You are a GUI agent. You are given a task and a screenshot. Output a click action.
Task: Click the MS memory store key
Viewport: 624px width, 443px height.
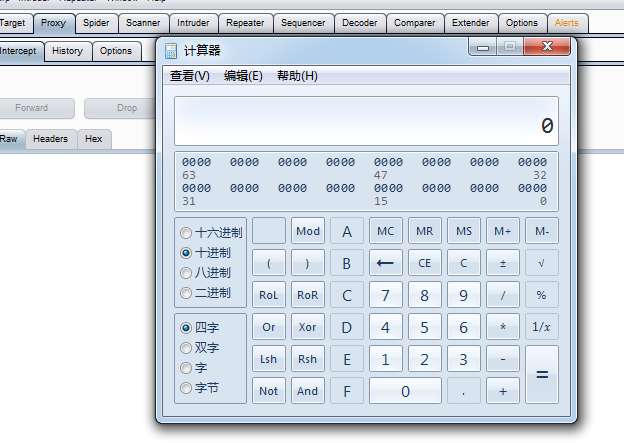point(464,231)
